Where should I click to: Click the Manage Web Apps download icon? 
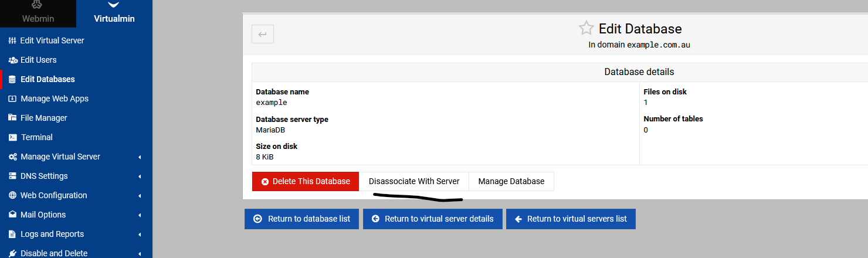coord(12,99)
